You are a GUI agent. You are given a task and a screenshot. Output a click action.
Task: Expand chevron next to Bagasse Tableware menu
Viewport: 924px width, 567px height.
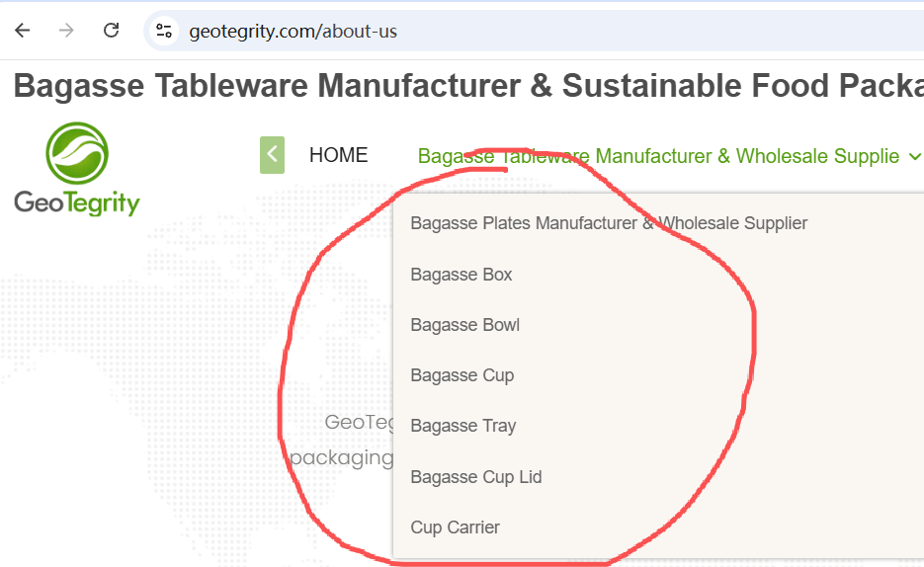coord(914,157)
